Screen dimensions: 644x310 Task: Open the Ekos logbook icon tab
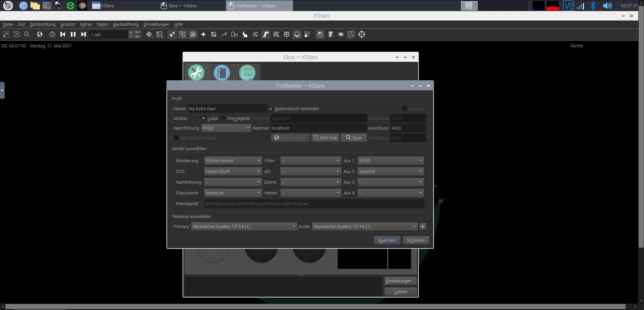(x=222, y=72)
